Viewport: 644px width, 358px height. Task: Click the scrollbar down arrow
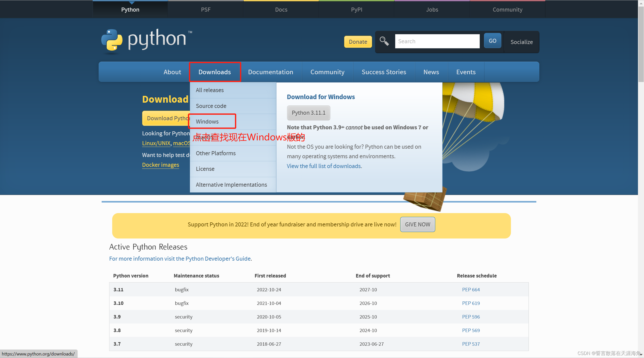641,355
